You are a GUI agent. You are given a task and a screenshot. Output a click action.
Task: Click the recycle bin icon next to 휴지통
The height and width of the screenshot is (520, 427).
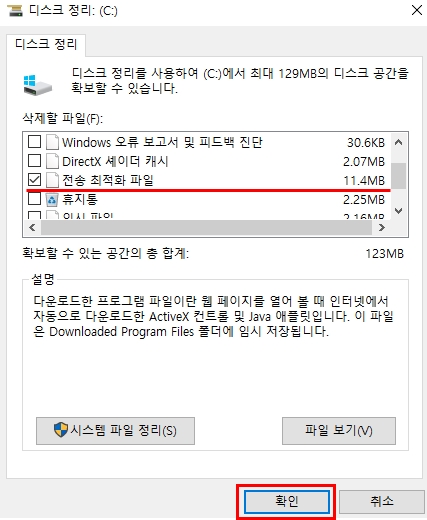(52, 199)
